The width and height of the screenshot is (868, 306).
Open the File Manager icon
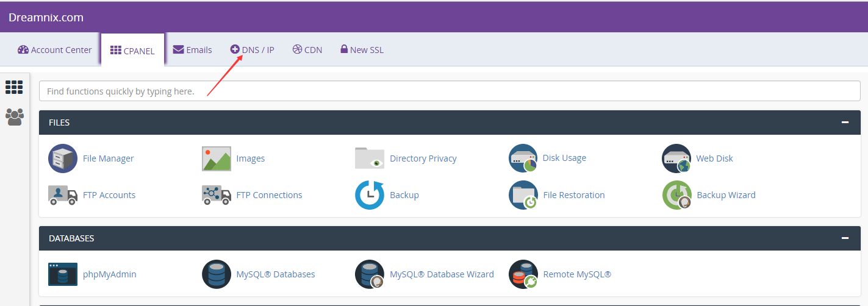[63, 158]
